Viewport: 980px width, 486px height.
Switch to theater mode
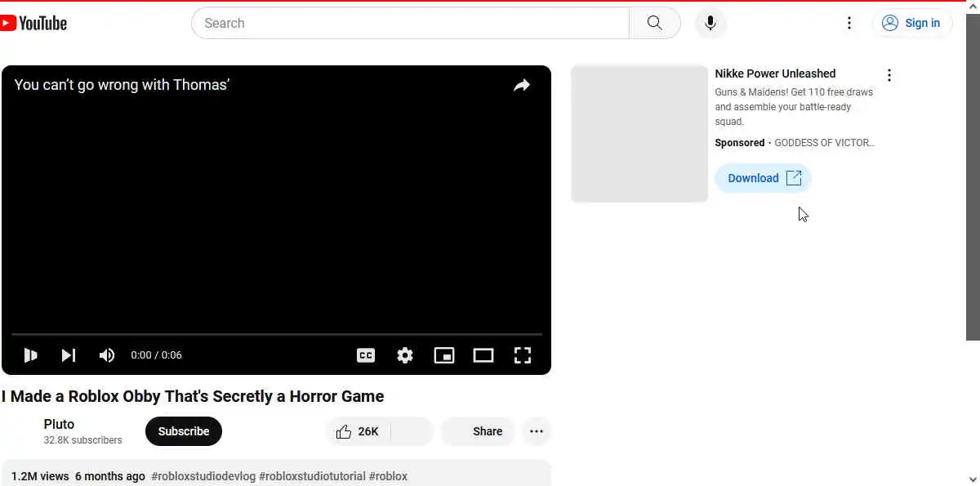tap(483, 355)
